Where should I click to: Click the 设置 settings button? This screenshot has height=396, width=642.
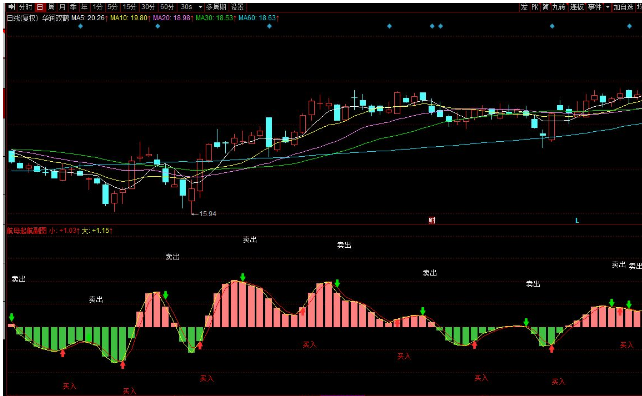click(237, 7)
